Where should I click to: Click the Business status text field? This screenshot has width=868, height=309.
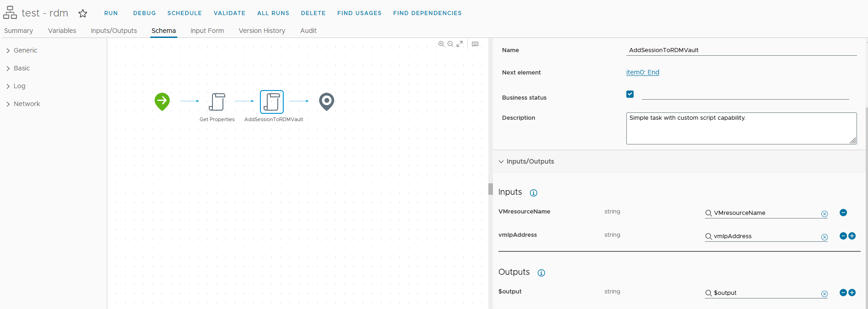coord(745,95)
